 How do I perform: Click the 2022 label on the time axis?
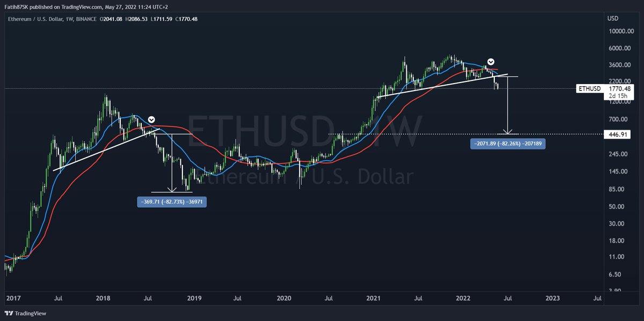463,298
